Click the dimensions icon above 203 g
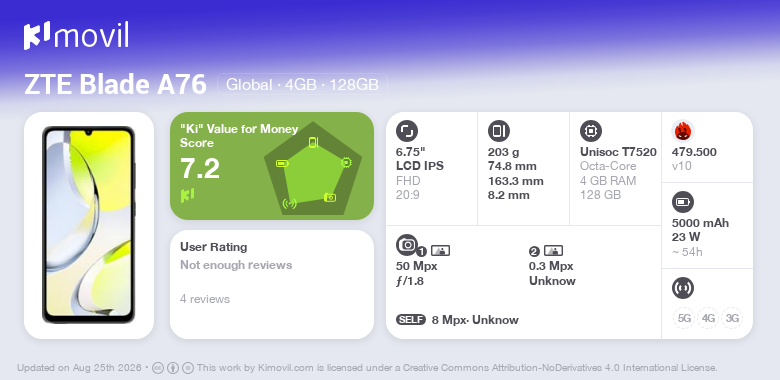Screen dimensions: 780x380 [x=498, y=131]
